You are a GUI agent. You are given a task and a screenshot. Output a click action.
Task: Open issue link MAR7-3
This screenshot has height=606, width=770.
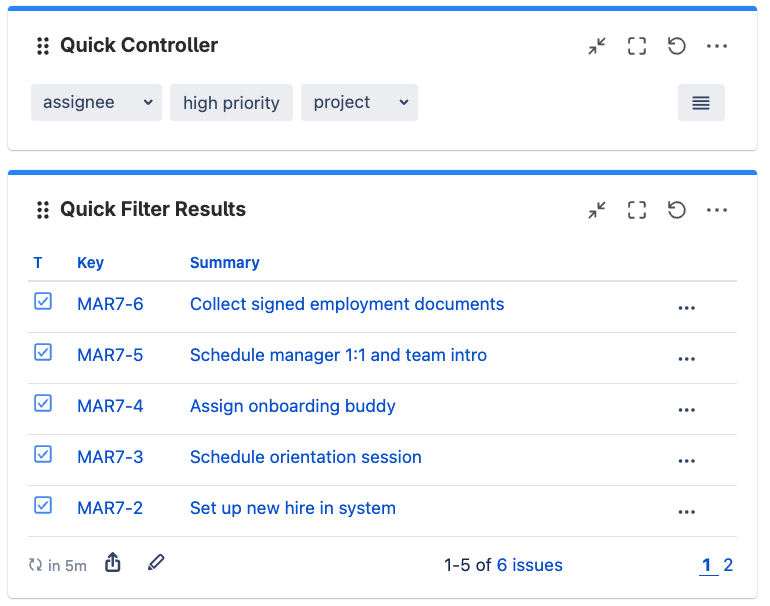tap(110, 457)
